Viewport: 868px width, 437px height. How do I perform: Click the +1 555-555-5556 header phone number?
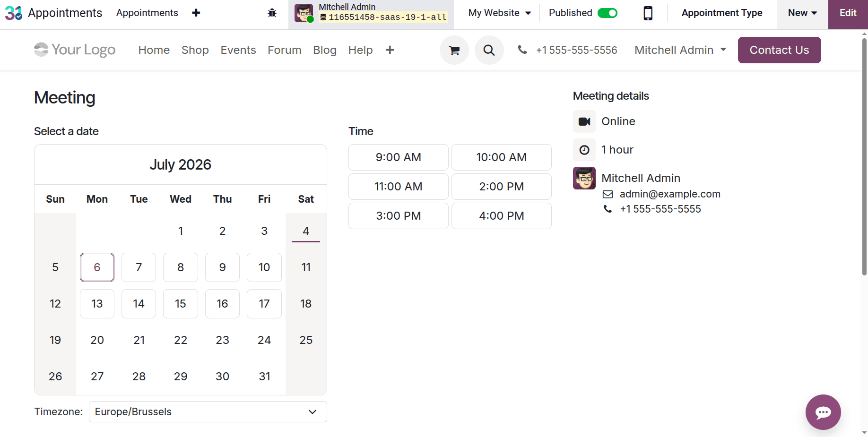[x=577, y=50]
